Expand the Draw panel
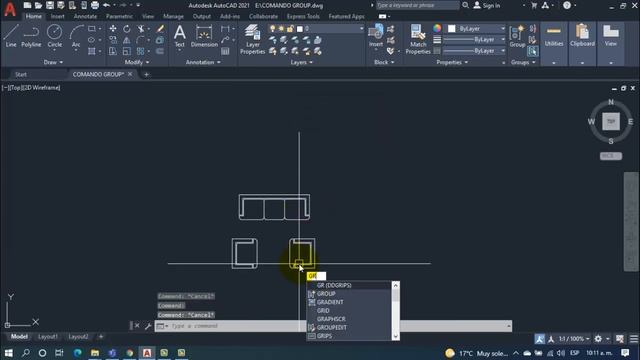Viewport: 640px width, 360px height. (53, 62)
